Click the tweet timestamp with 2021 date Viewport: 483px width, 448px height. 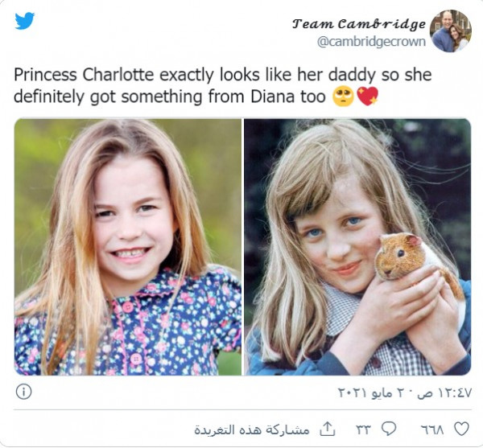coord(404,393)
